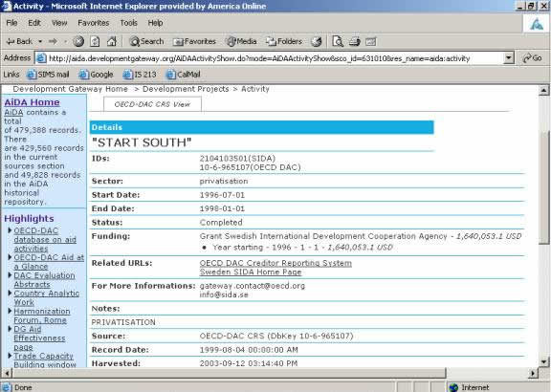Open the IS 213 links shortcut
Viewport: 551px width, 392px height.
(x=140, y=75)
